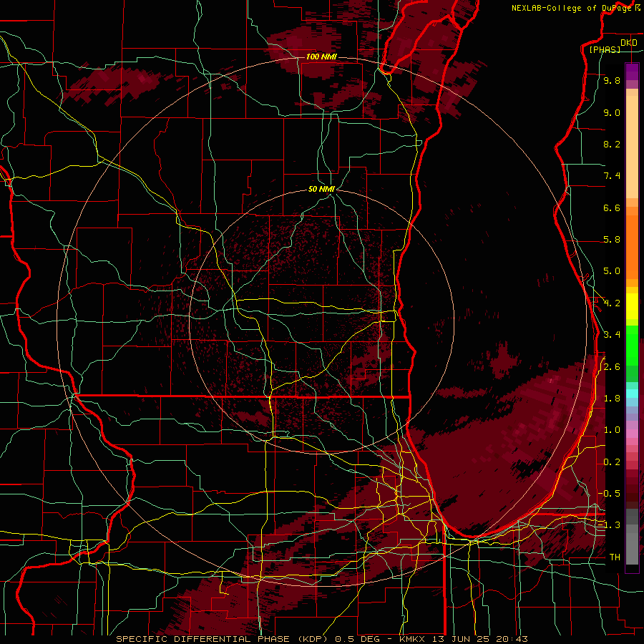Click the cyan segment of the color bar

click(632, 394)
